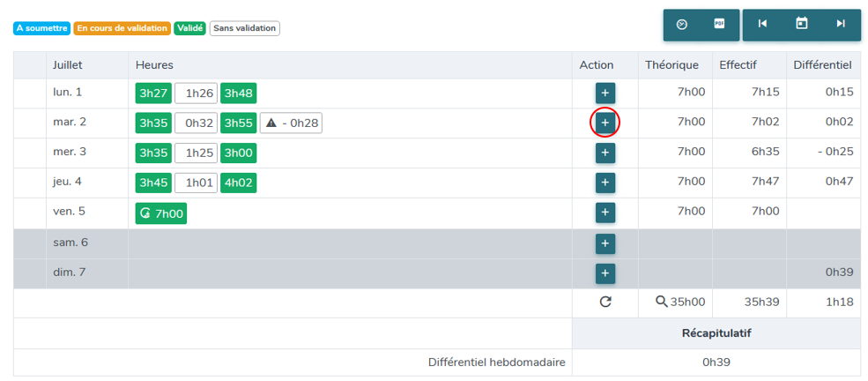Click the magnifier icon beside 35h00

click(661, 302)
